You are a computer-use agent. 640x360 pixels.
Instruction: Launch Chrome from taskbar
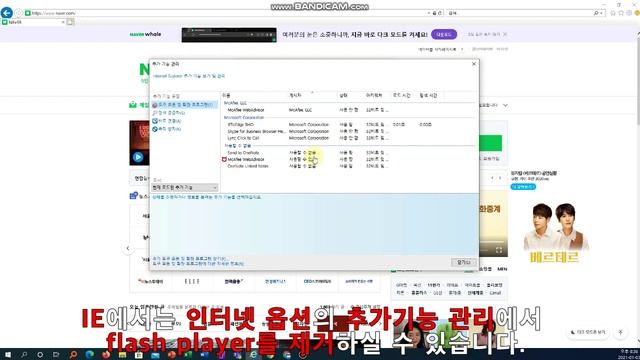(x=287, y=355)
